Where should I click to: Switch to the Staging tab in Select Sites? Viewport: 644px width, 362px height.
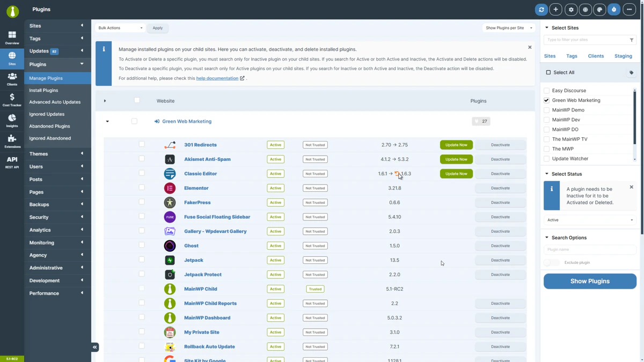(x=623, y=56)
